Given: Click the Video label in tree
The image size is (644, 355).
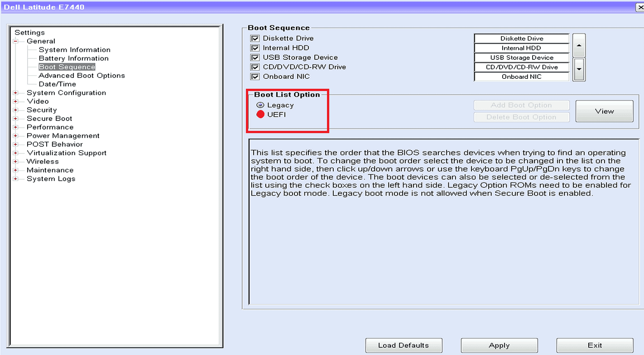Looking at the screenshot, I should [x=38, y=101].
